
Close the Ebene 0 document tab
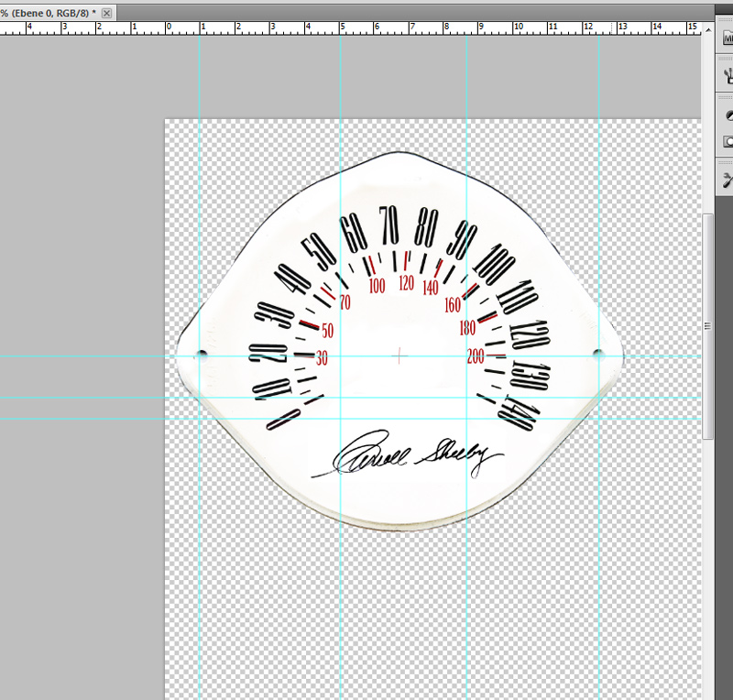106,13
